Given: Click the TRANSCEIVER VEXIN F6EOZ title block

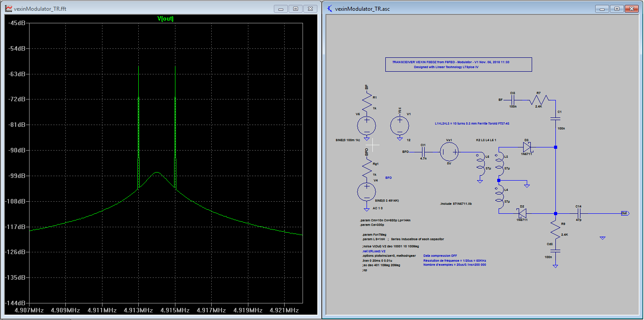Looking at the screenshot, I should [x=458, y=64].
